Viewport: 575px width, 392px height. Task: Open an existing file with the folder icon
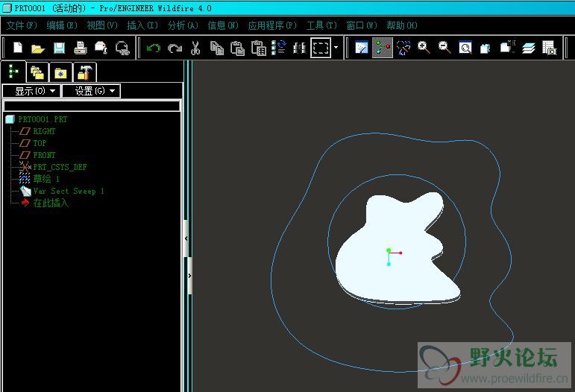38,48
